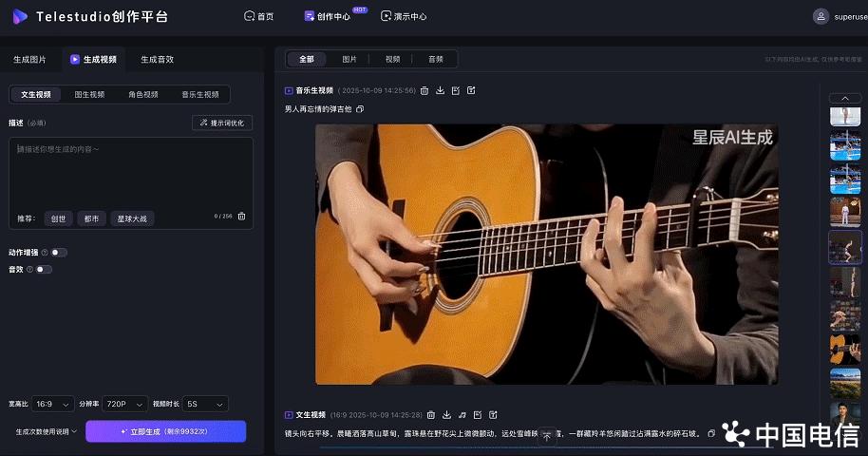Select the 音乐生视频 sub-tab

tap(200, 94)
